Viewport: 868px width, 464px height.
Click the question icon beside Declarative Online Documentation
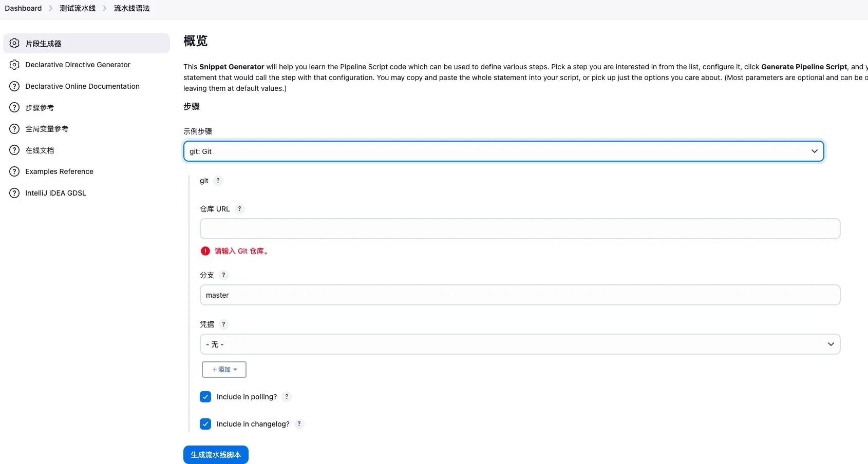coord(14,86)
